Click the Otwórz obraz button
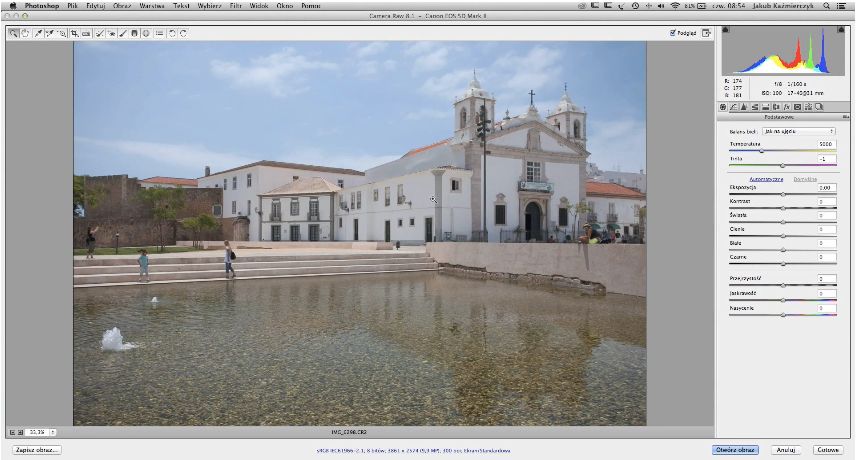The width and height of the screenshot is (856, 460). (735, 450)
